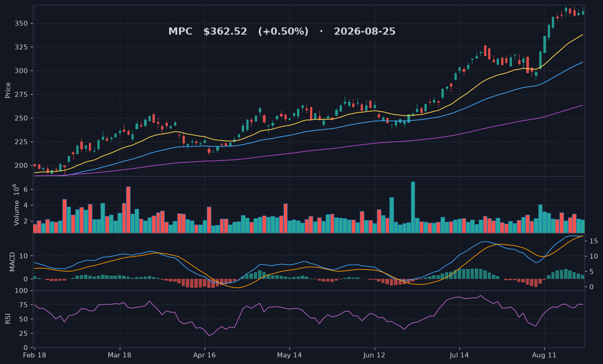The height and width of the screenshot is (364, 603).
Task: Select the Jul 14 x-axis date label
Action: (459, 355)
